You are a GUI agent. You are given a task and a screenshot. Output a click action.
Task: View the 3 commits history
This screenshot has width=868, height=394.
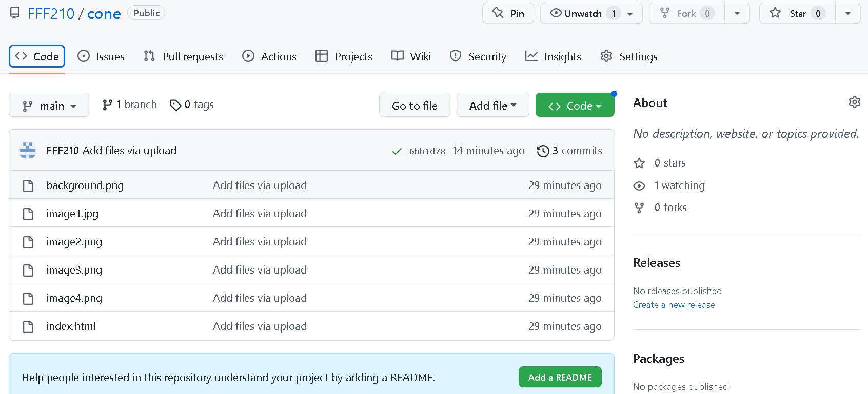pos(569,151)
